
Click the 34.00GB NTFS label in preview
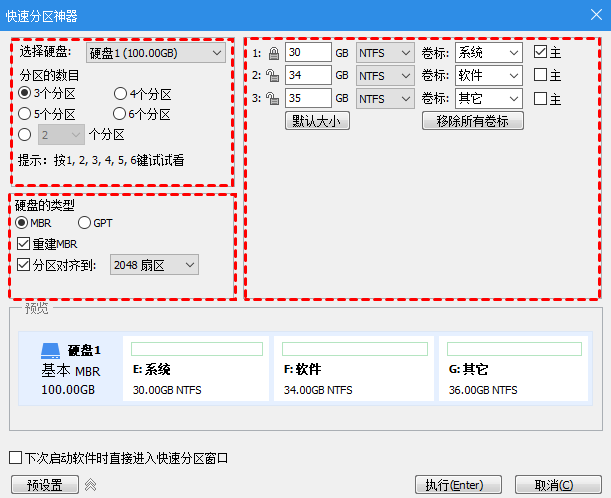tap(318, 390)
